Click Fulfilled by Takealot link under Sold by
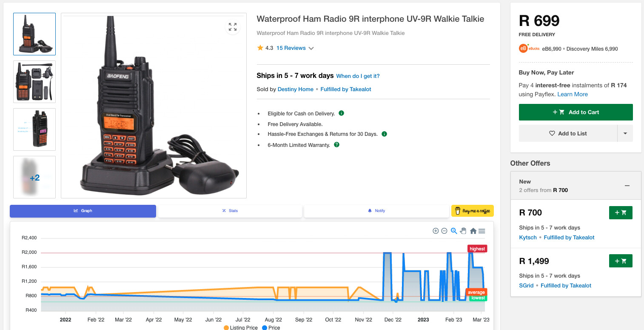 pos(346,89)
